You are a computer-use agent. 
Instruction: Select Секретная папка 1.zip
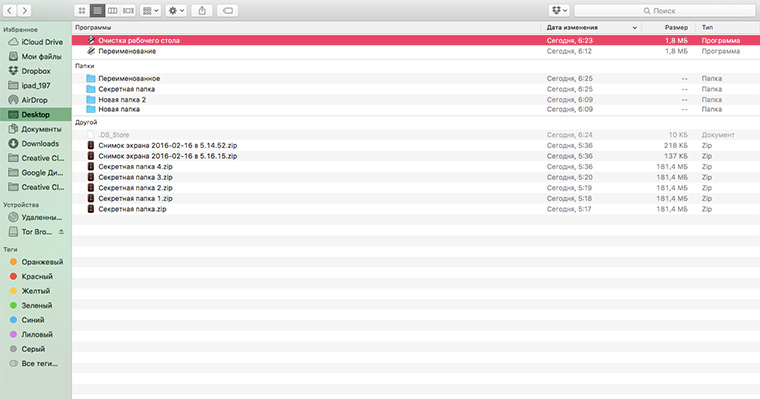415,199
